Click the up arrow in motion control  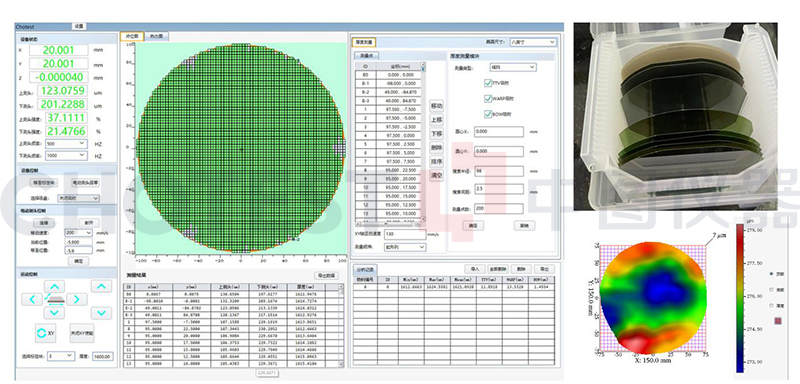point(55,286)
